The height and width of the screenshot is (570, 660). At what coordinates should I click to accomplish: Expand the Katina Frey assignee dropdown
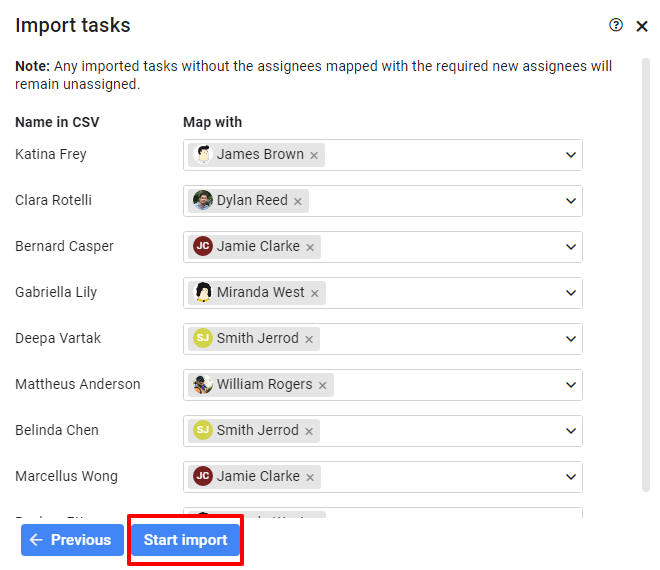(571, 155)
